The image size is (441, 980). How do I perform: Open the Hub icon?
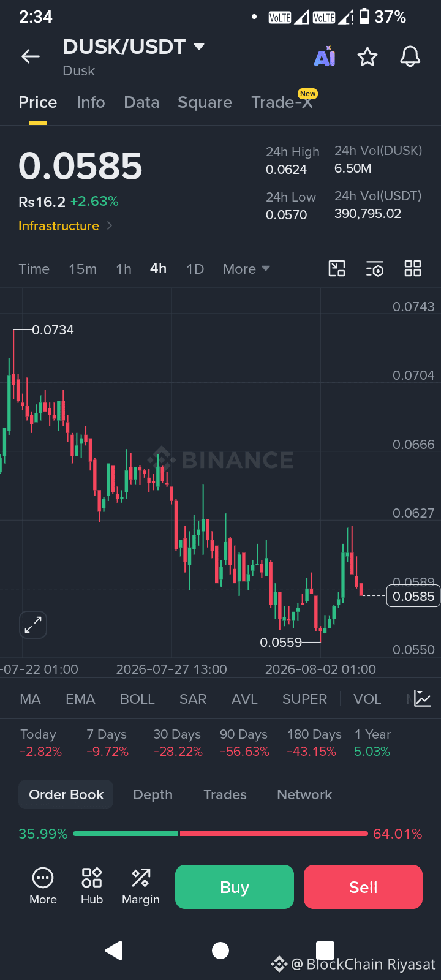coord(92,886)
